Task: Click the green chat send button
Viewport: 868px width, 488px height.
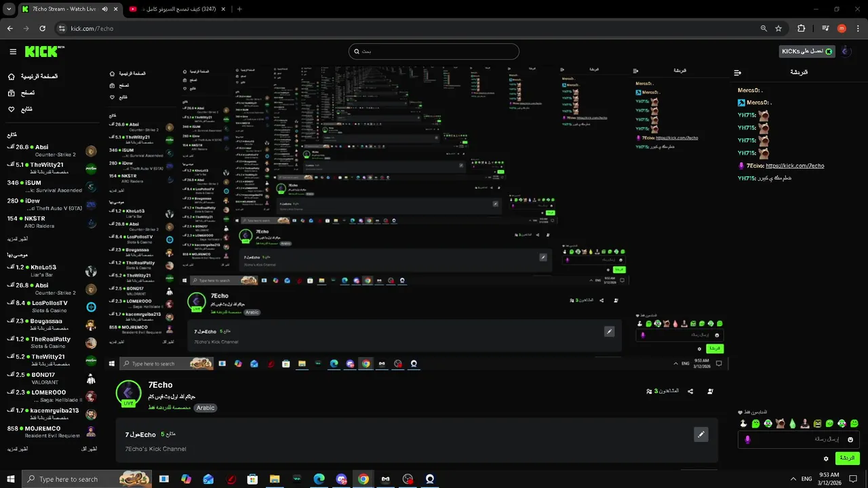Action: pyautogui.click(x=847, y=458)
